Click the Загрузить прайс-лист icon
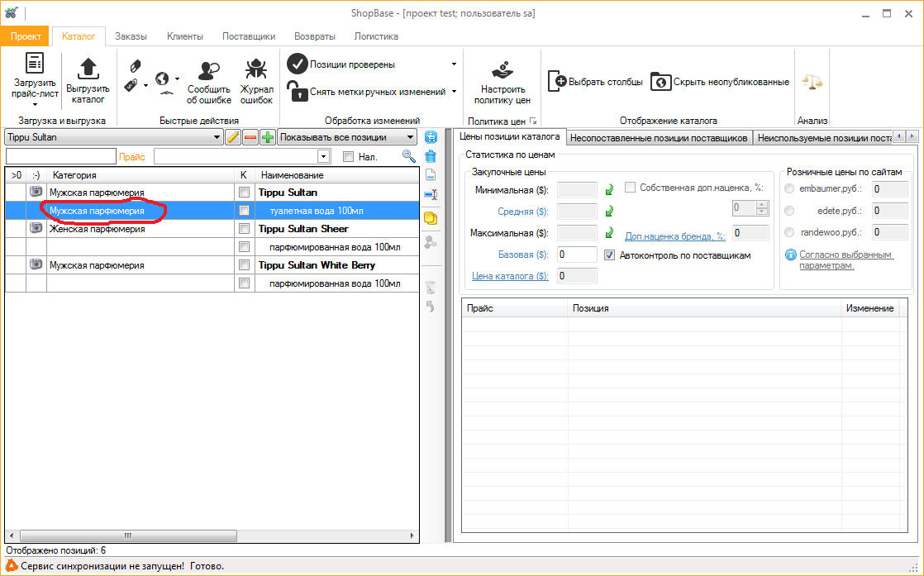Screen dimensions: 924x576 point(35,64)
